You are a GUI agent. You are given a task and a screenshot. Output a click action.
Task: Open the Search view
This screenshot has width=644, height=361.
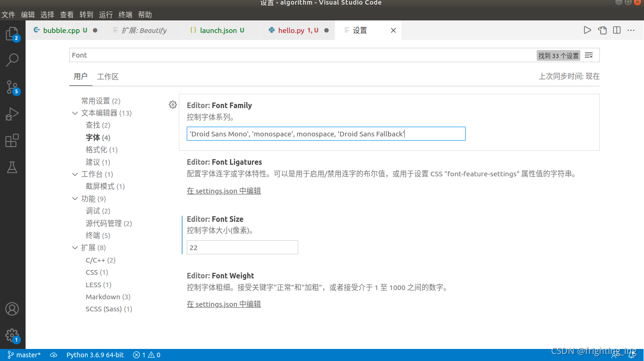click(x=13, y=60)
